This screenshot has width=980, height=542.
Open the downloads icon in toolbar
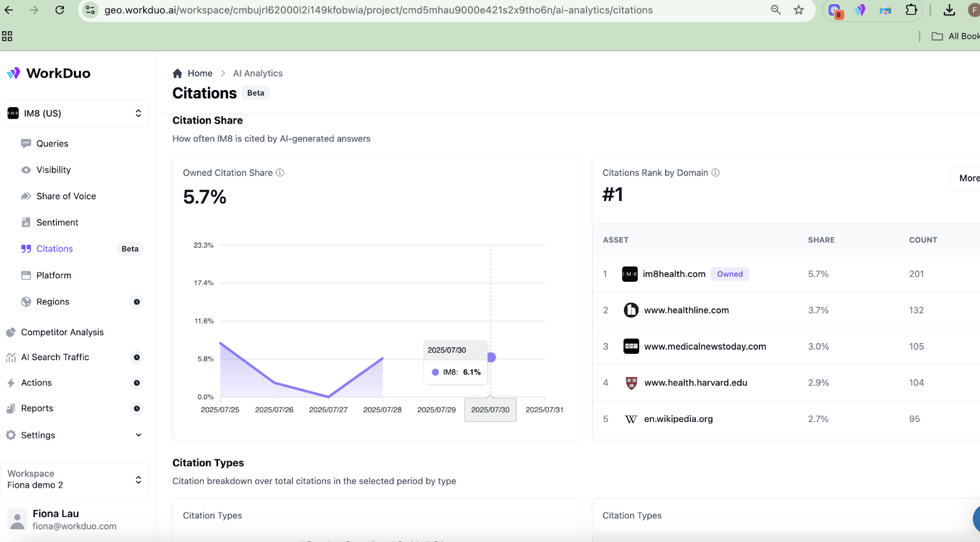click(949, 10)
